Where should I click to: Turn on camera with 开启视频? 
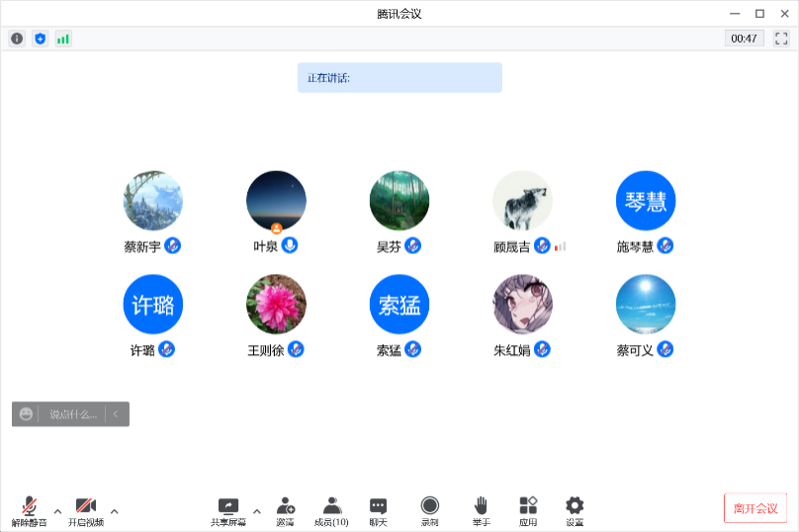(86, 510)
